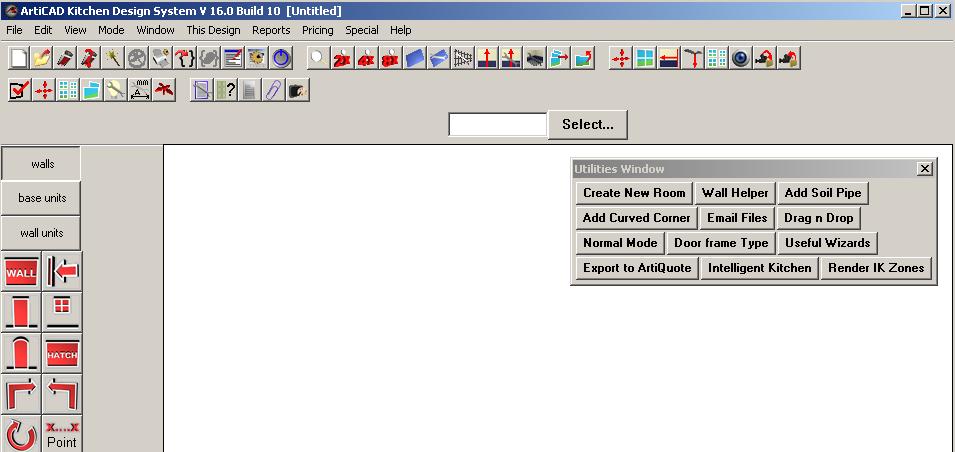Open the File menu
This screenshot has height=452, width=955.
click(14, 30)
